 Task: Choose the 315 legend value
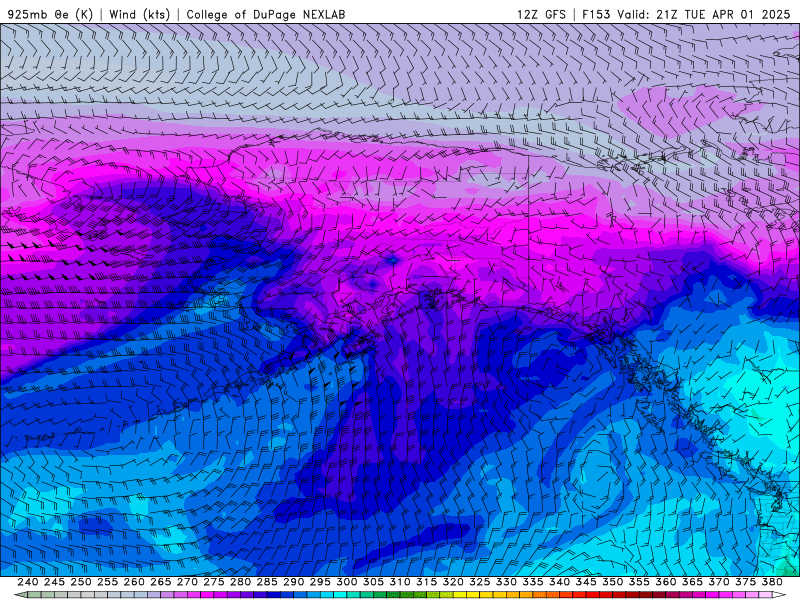pyautogui.click(x=427, y=582)
